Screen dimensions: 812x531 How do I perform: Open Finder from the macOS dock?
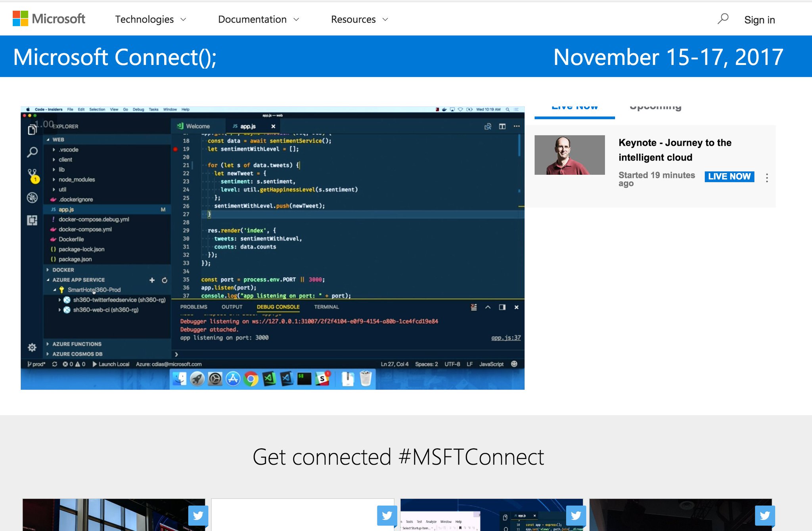pos(180,379)
